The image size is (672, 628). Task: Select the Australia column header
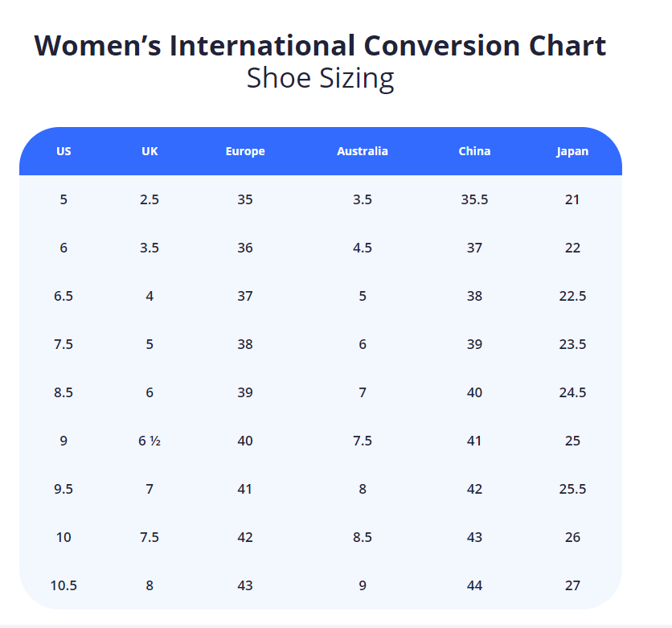pyautogui.click(x=362, y=151)
